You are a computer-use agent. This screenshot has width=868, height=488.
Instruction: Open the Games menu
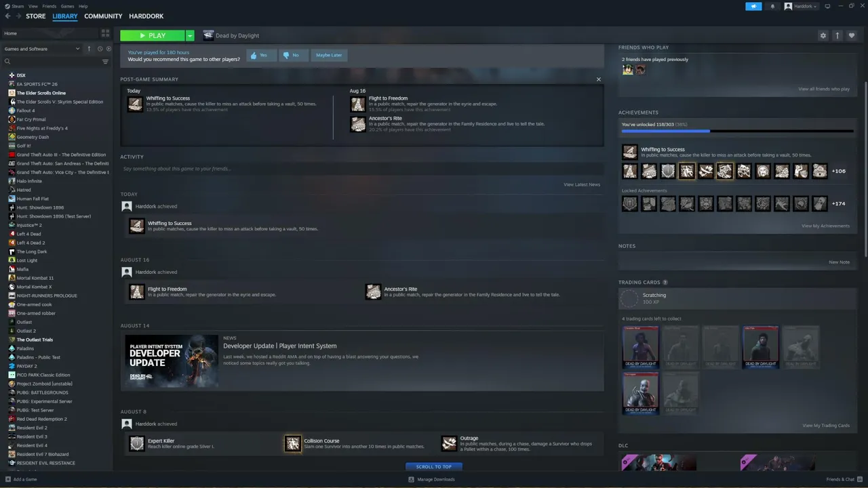pos(67,6)
